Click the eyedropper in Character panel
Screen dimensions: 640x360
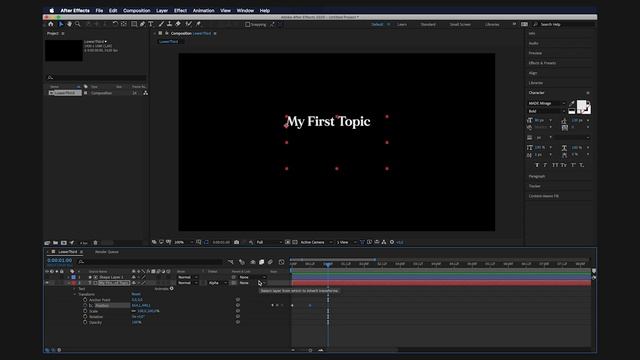point(572,104)
